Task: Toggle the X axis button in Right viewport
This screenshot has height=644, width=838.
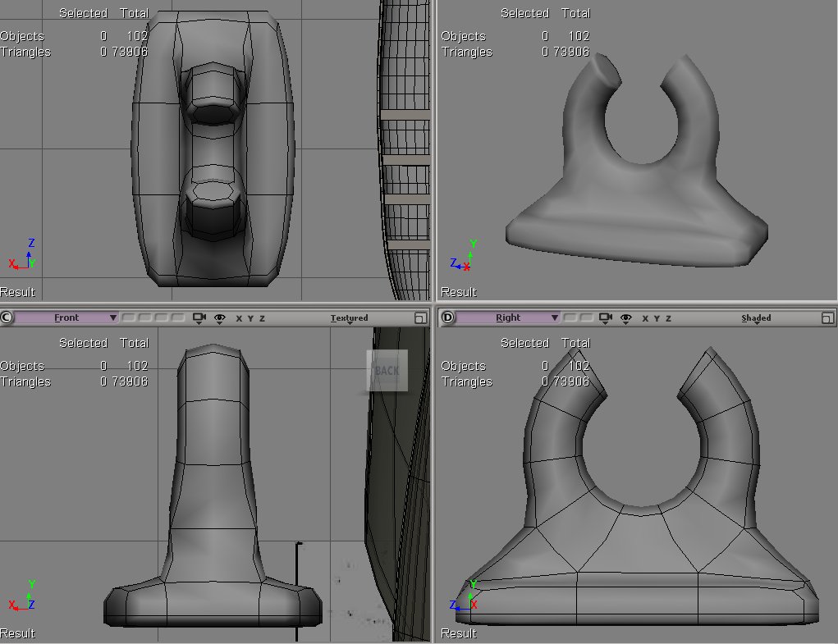Action: pyautogui.click(x=645, y=318)
